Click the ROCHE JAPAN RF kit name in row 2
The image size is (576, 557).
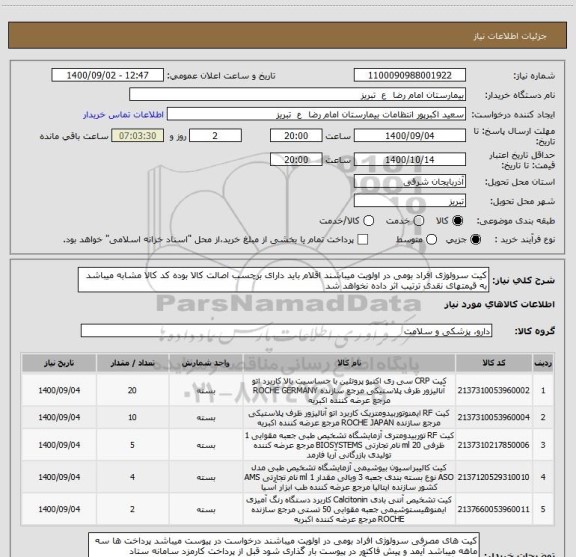[349, 418]
